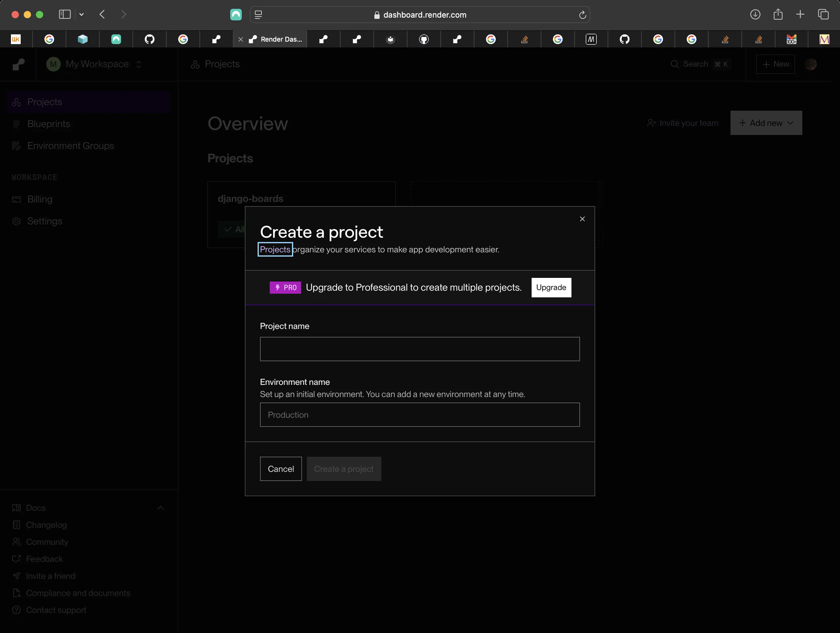Click the Environment Groups sidebar icon
This screenshot has height=633, width=840.
point(16,146)
